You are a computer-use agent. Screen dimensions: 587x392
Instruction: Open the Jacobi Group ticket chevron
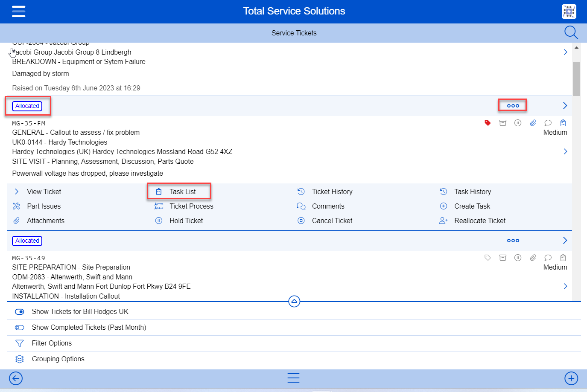[565, 52]
